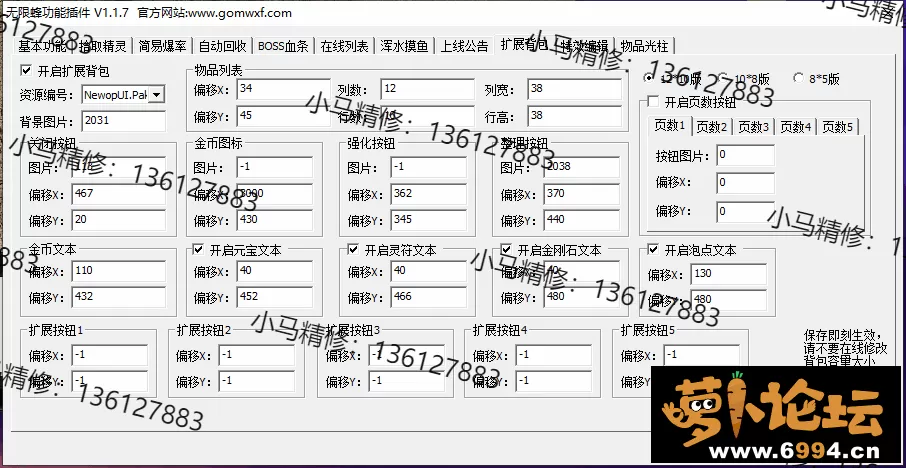Screen dimensions: 906x468
Task: Open the 资源编号 dropdown list
Action: (157, 95)
